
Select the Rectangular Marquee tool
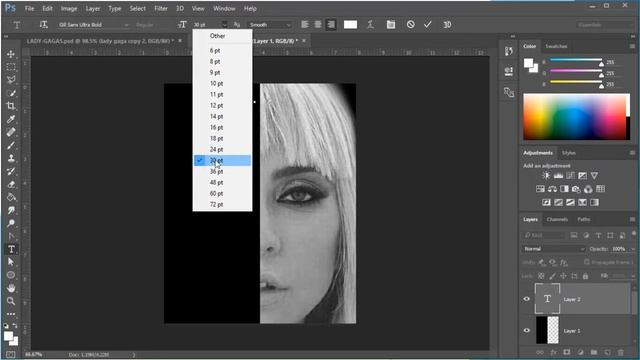click(11, 67)
